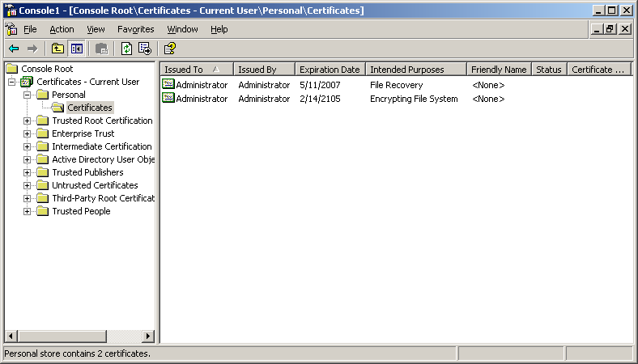Click the Certificate Template column header
Image resolution: width=638 pixels, height=364 pixels.
(599, 70)
